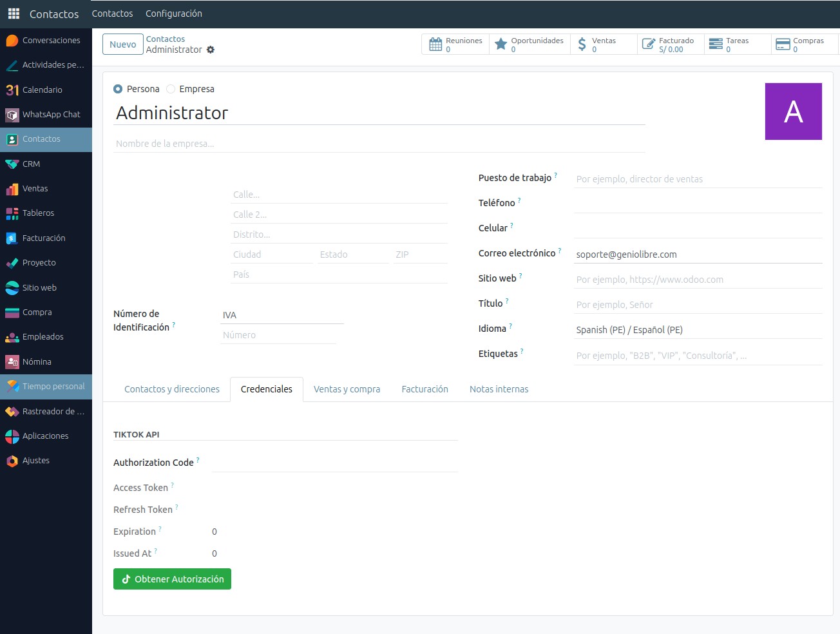This screenshot has width=840, height=634.
Task: Click the Oportunidades star icon
Action: tap(501, 43)
